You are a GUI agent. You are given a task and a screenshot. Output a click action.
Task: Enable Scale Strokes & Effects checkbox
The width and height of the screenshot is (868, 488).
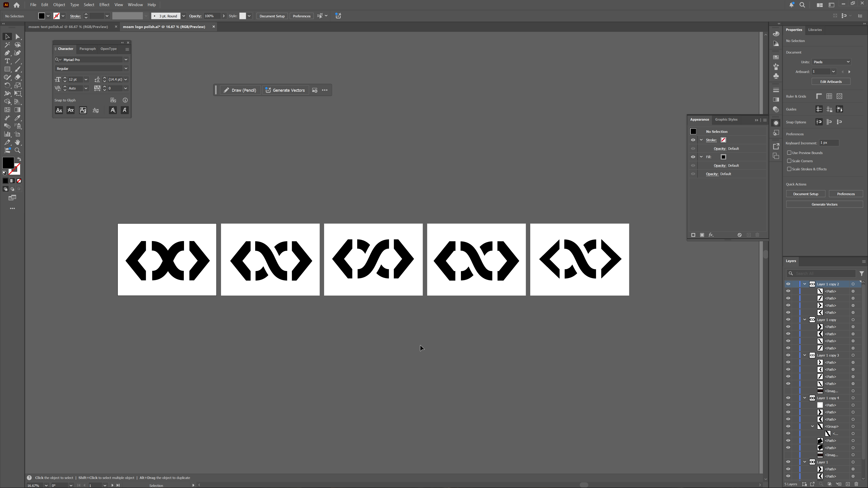coord(789,169)
